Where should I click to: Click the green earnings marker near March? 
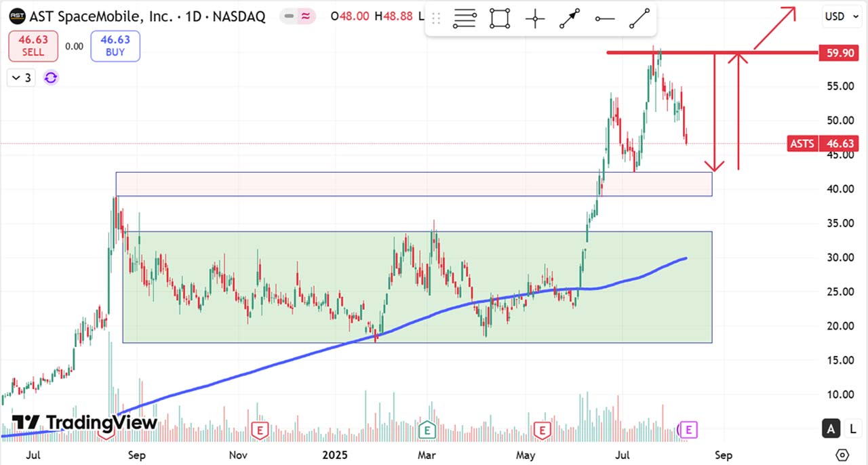point(427,429)
